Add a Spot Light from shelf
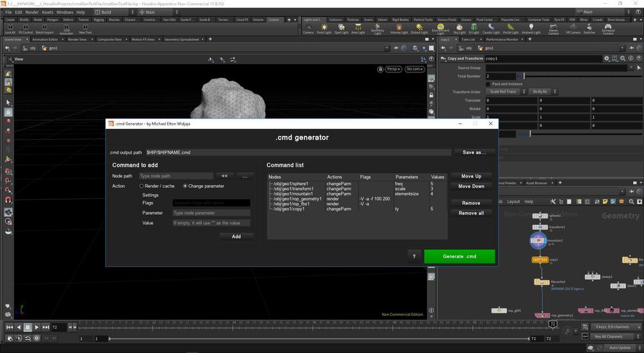 (x=342, y=29)
